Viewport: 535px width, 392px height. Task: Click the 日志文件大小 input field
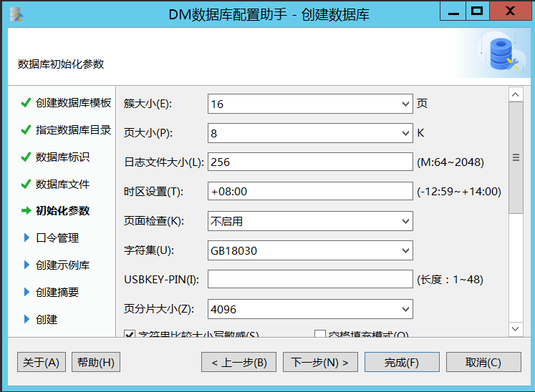point(310,162)
